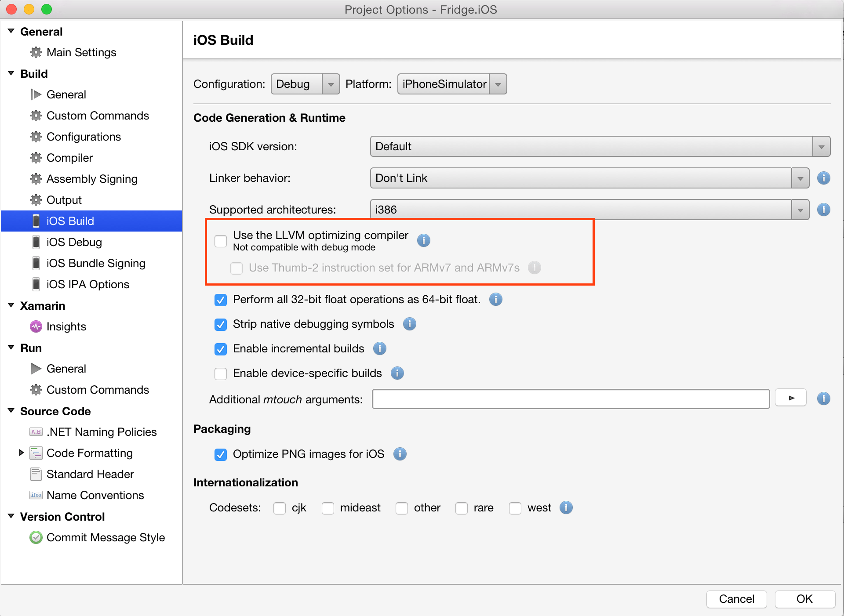844x616 pixels.
Task: Click info icon next to west codeset
Action: point(566,507)
